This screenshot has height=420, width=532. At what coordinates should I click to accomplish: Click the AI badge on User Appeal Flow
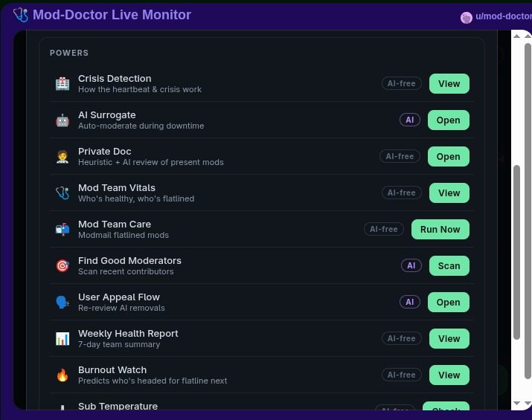pos(410,302)
